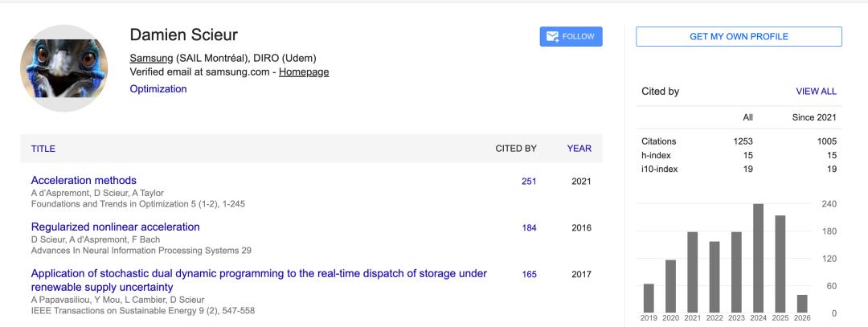The height and width of the screenshot is (327, 868).
Task: View the 251 citations of Acceleration methods
Action: (x=529, y=182)
